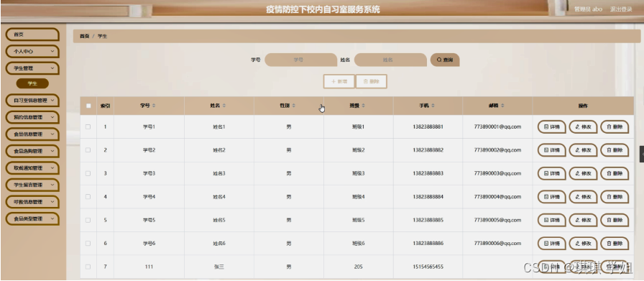644x281 pixels.
Task: Click 删除 for row 学号4
Action: (615, 197)
